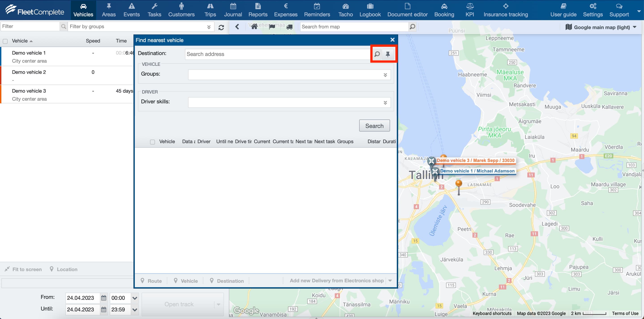This screenshot has height=319, width=644.
Task: Open the Until date calendar picker
Action: click(x=103, y=310)
